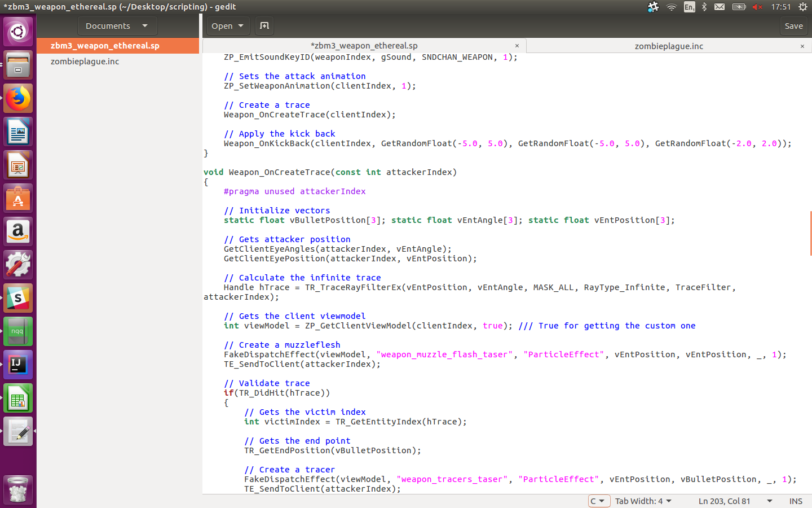
Task: Open the Slack launcher icon
Action: click(x=18, y=299)
